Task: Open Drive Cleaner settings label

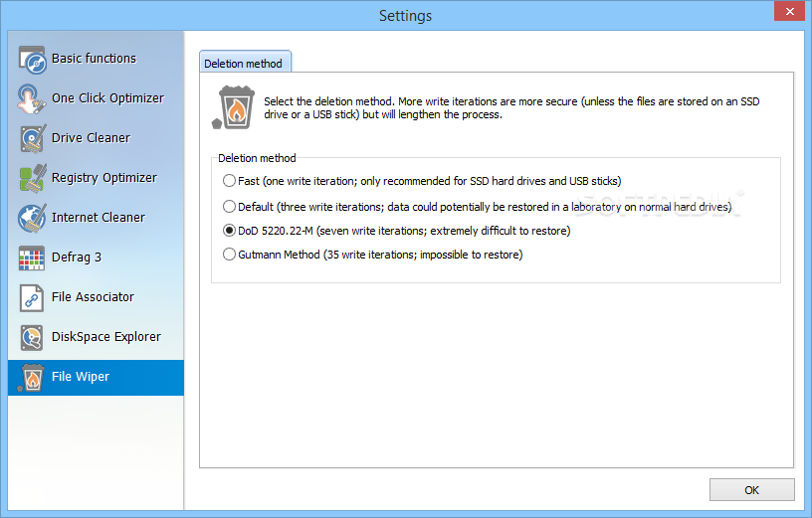Action: [x=91, y=138]
